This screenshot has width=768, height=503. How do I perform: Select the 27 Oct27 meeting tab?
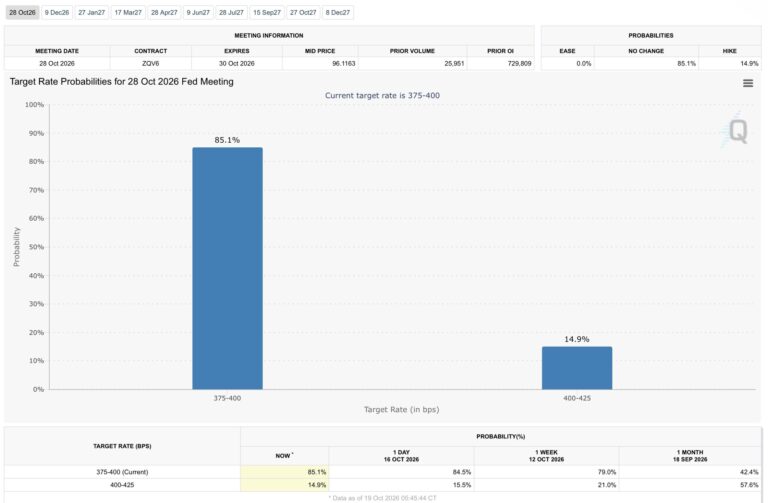(x=303, y=13)
